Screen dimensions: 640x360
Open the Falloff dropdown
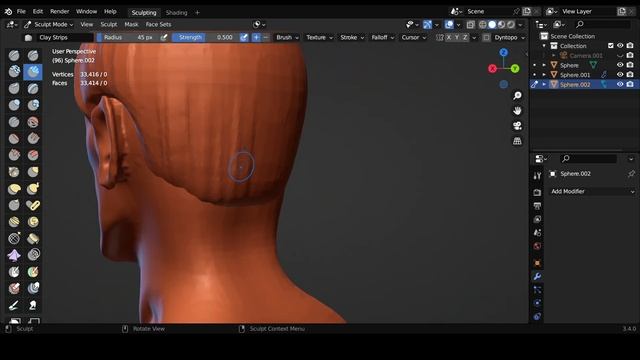[x=382, y=37]
